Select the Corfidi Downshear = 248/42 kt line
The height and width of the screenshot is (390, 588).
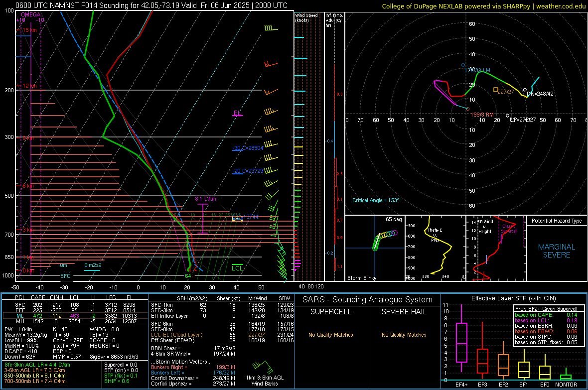193,379
